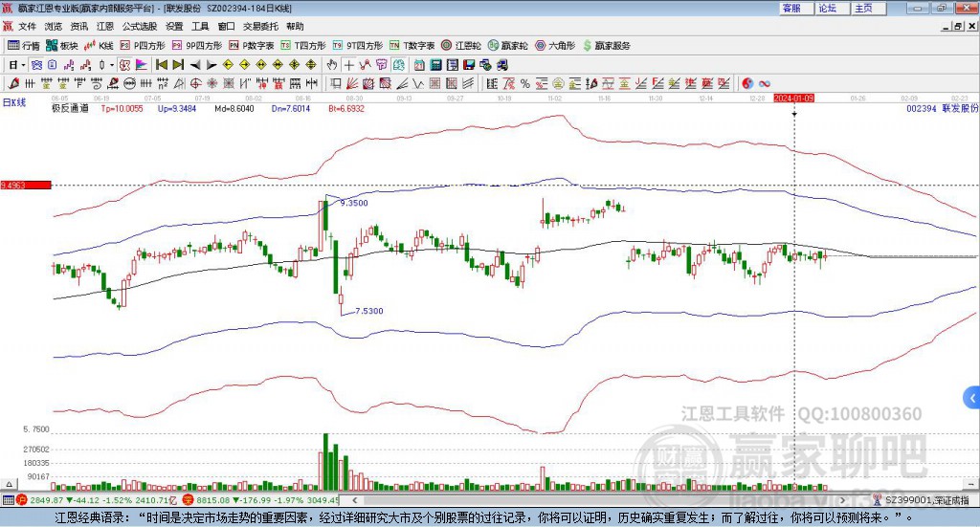Click the 论坛 forum button

pos(833,8)
